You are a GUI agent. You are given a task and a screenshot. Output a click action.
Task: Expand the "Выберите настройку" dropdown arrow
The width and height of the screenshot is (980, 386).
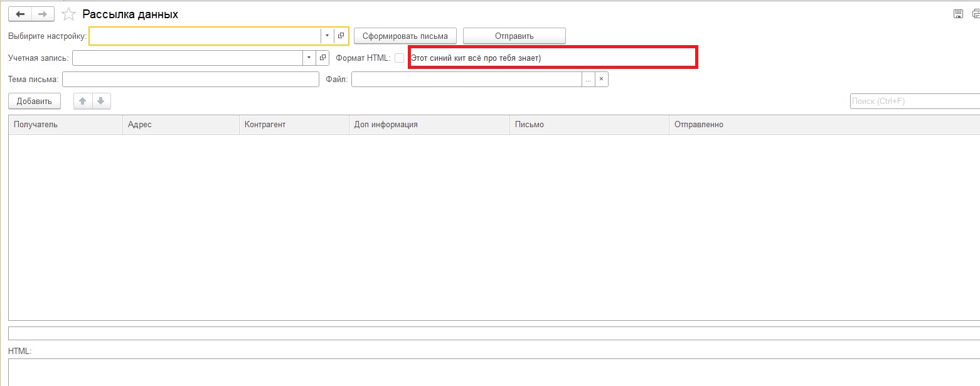[327, 36]
